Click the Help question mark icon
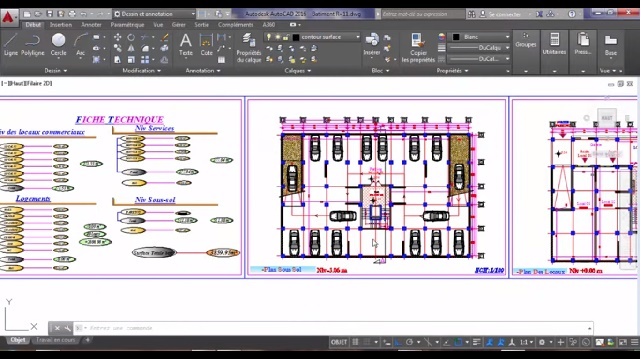 (x=572, y=14)
